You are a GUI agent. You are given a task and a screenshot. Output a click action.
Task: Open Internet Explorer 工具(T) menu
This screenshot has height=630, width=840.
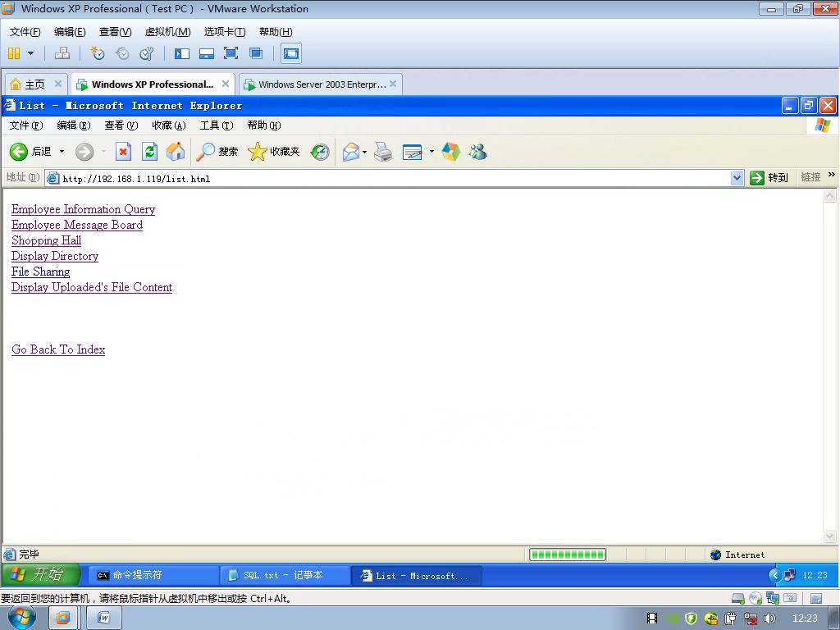[217, 126]
